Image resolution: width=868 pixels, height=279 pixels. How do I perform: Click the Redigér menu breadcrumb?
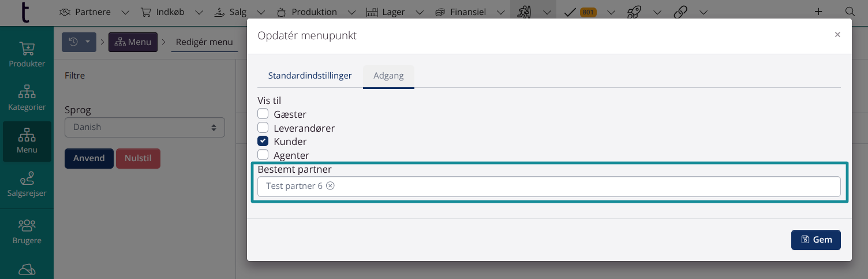pyautogui.click(x=204, y=42)
